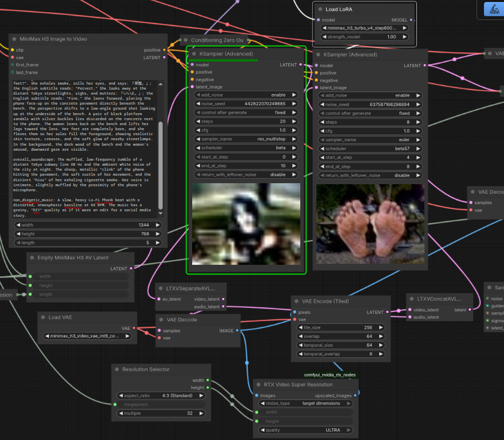Click the first_frame input port
The width and height of the screenshot is (504, 440).
click(x=13, y=65)
